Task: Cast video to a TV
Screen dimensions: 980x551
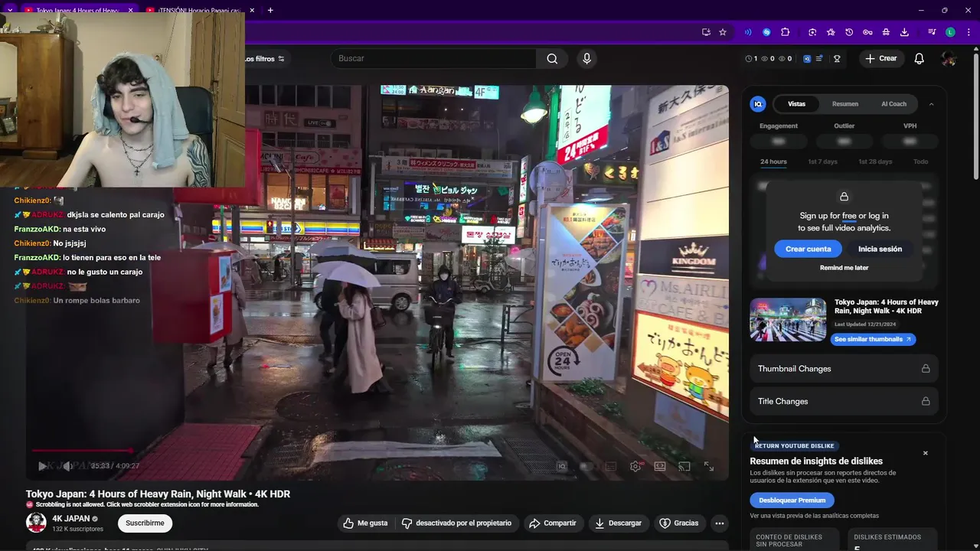Action: point(684,466)
